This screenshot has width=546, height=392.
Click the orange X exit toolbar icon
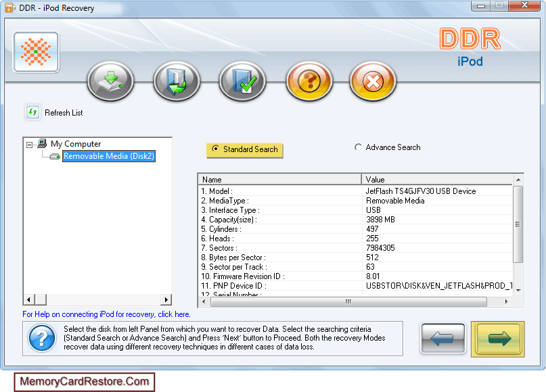[373, 81]
